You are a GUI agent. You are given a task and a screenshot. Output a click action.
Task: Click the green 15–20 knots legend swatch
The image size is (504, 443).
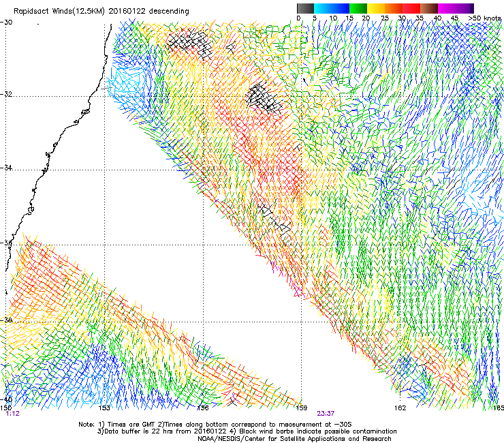pos(358,8)
